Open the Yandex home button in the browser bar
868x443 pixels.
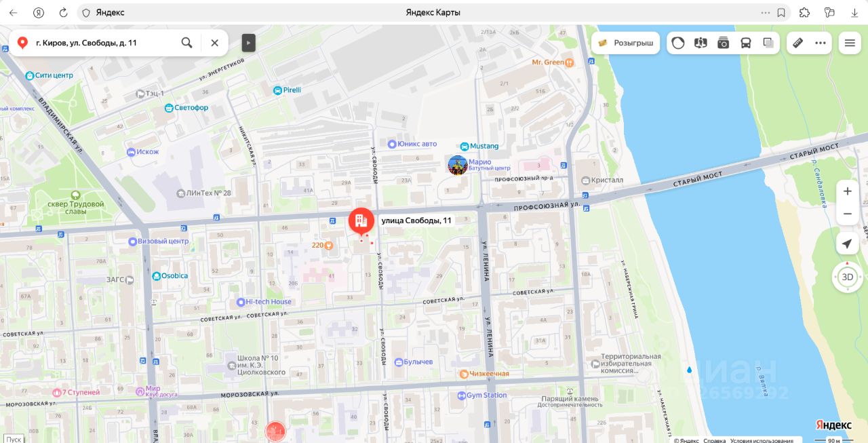[x=39, y=12]
